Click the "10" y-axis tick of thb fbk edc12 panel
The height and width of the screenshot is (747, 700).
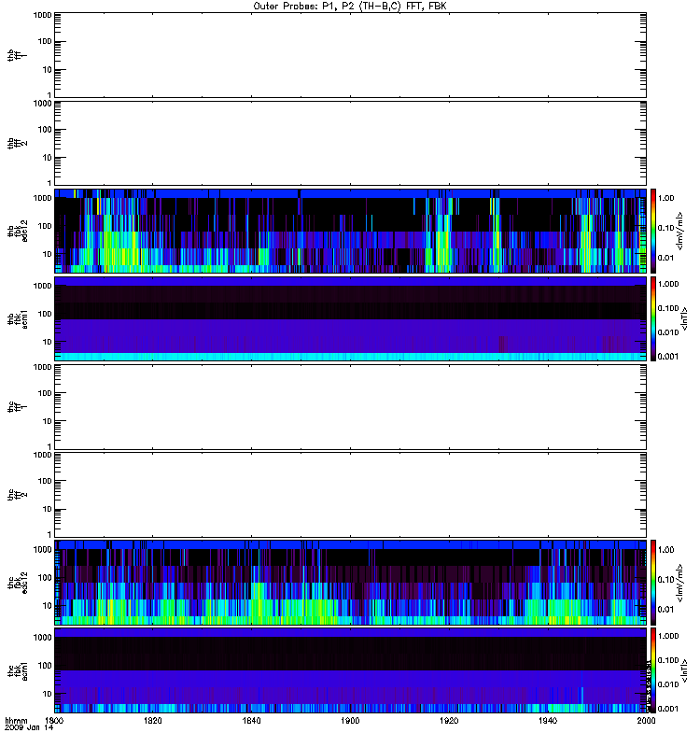point(48,254)
